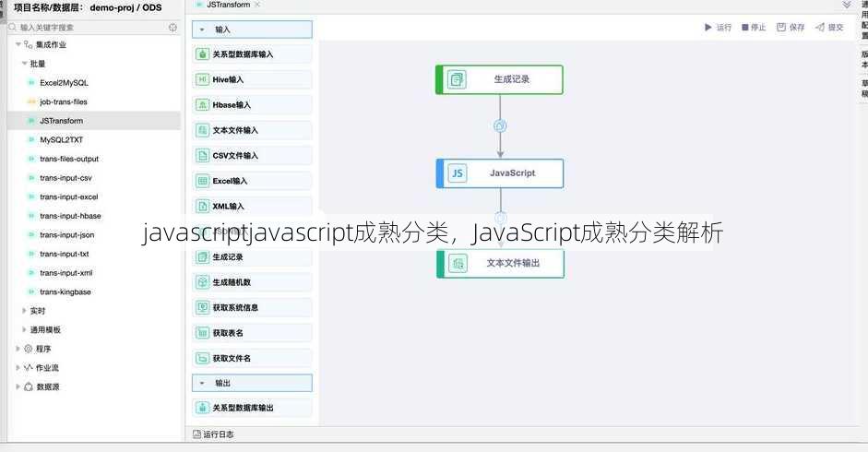The image size is (868, 452).
Task: Click the 集成作业 tree icon
Action: point(29,44)
